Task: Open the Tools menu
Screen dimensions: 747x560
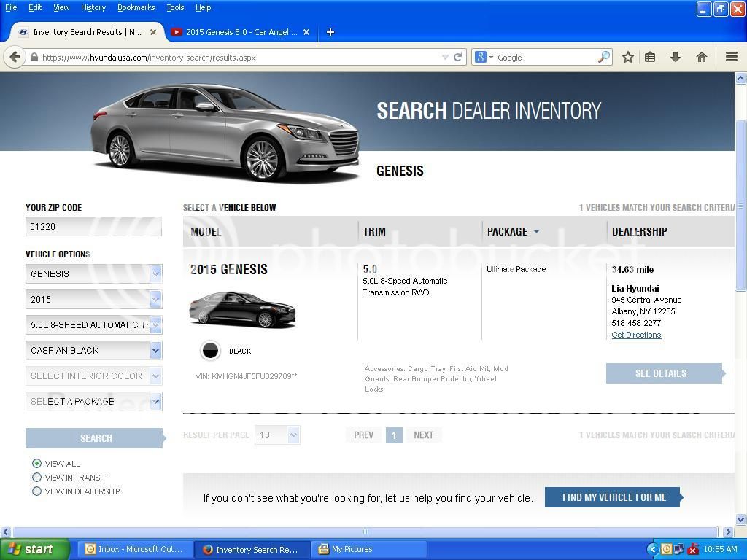Action: point(175,7)
